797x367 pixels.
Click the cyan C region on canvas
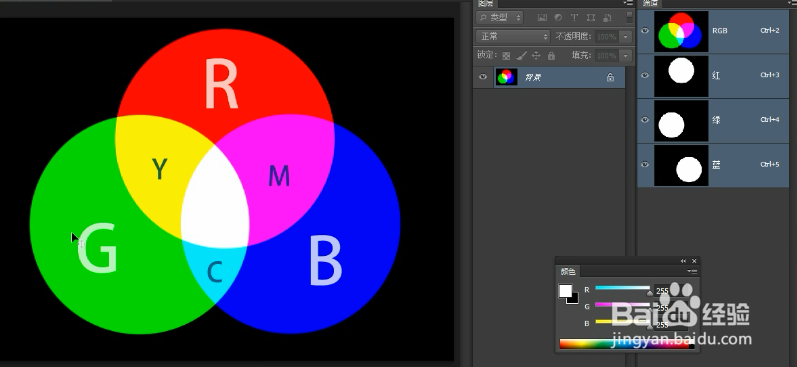click(215, 272)
